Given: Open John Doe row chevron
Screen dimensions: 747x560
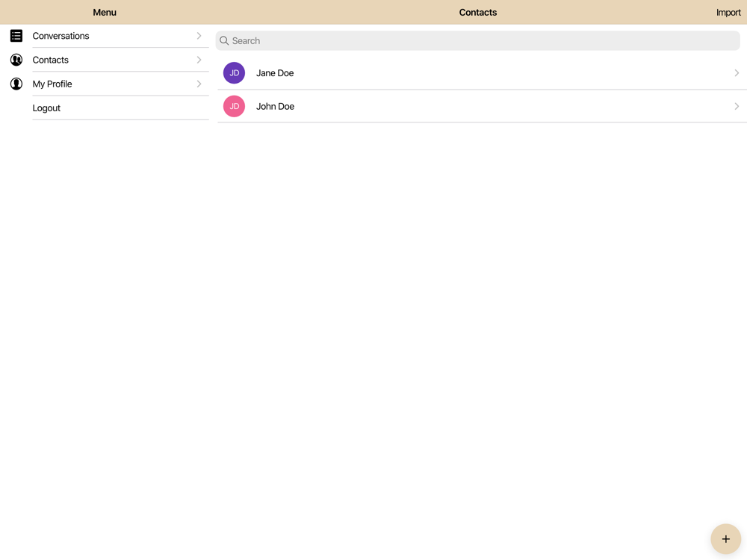Looking at the screenshot, I should coord(737,106).
